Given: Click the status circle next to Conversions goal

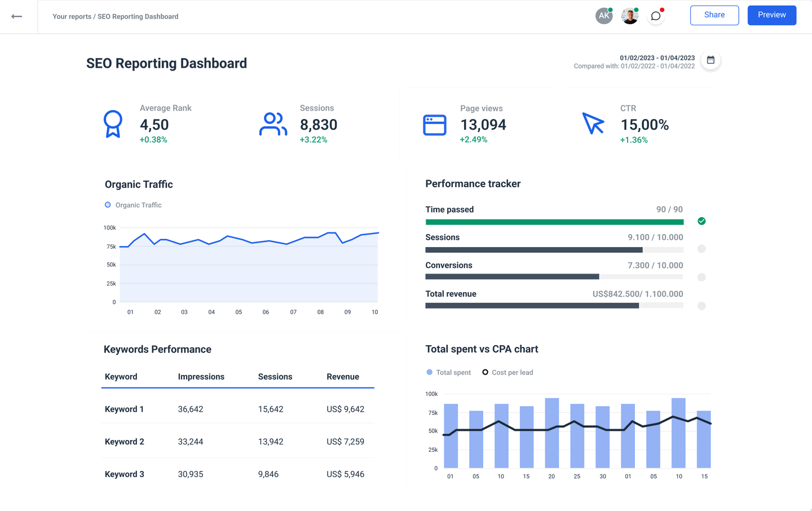Looking at the screenshot, I should pyautogui.click(x=701, y=277).
